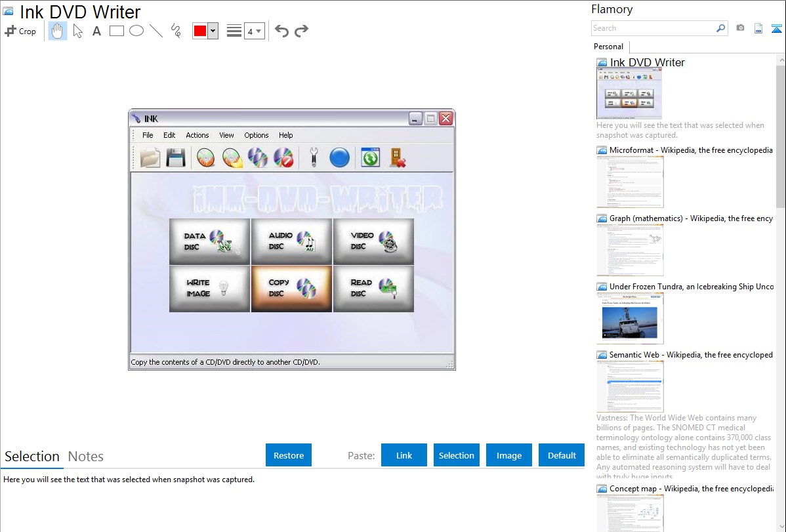
Task: Click the line thickness lines icon
Action: [234, 31]
